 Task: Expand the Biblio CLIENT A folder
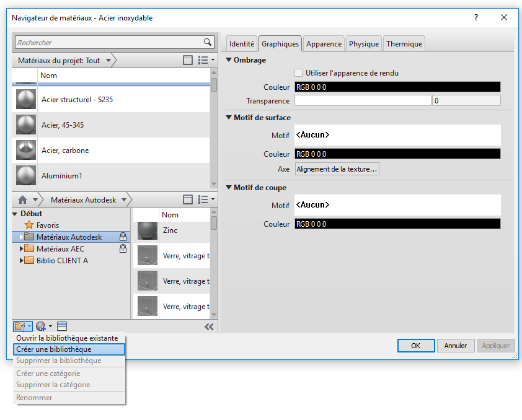(22, 260)
